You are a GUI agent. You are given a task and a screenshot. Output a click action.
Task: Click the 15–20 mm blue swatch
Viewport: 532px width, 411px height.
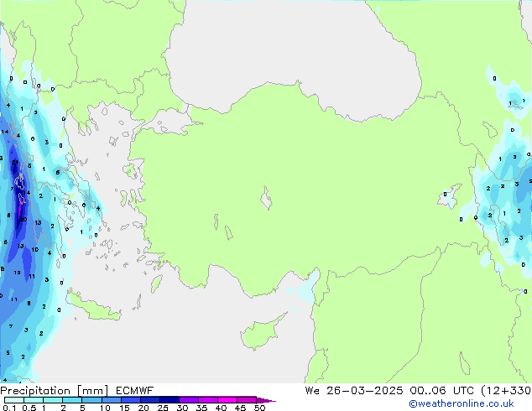click(131, 400)
